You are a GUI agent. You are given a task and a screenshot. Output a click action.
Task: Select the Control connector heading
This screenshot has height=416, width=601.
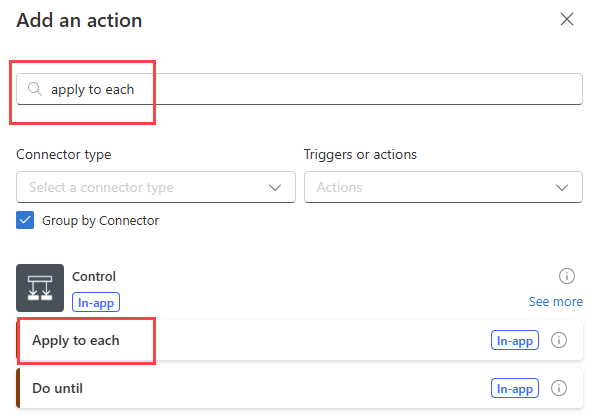click(x=94, y=276)
